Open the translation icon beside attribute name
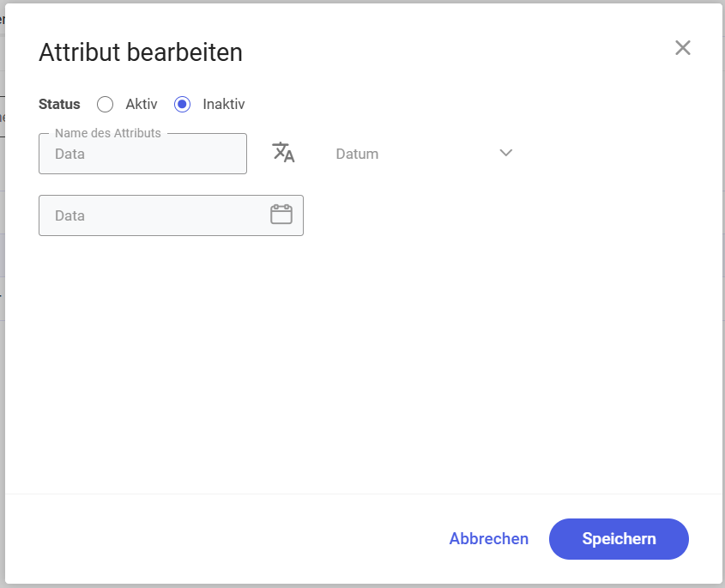The image size is (725, 588). pyautogui.click(x=283, y=153)
